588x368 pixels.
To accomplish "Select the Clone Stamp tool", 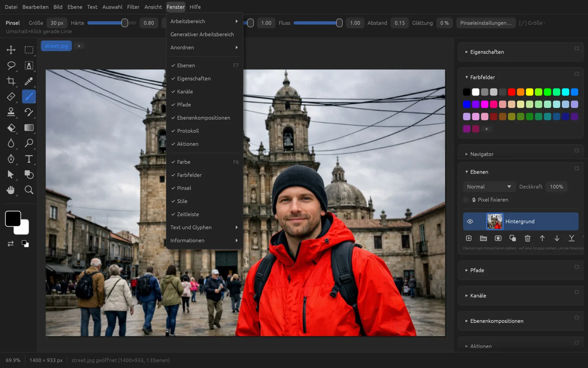I will pyautogui.click(x=11, y=112).
